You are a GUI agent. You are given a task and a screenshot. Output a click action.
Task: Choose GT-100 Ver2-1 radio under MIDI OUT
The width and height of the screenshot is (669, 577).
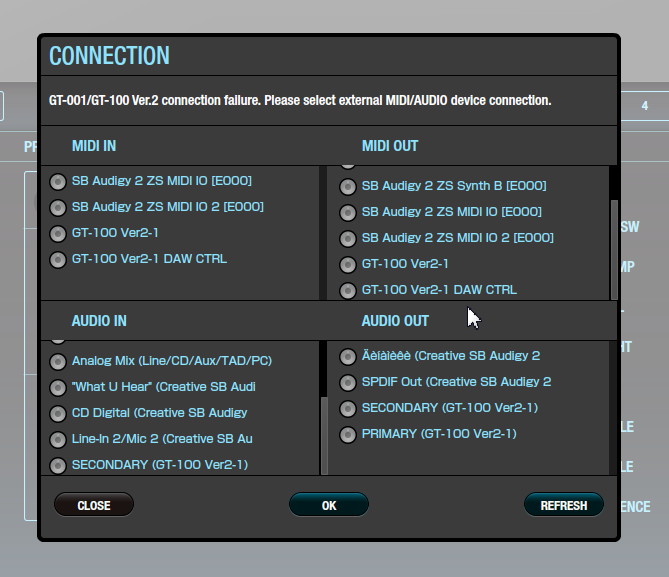tap(348, 265)
